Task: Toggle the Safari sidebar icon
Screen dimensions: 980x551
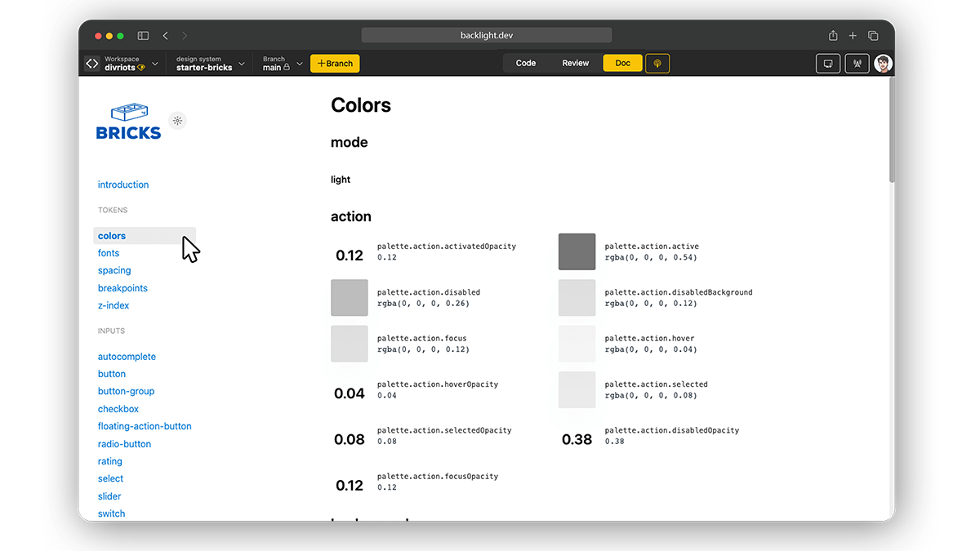Action: (143, 36)
